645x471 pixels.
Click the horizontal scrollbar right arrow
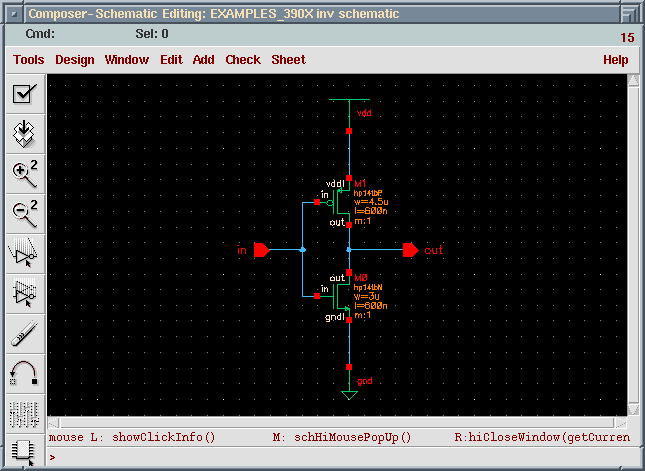click(620, 422)
